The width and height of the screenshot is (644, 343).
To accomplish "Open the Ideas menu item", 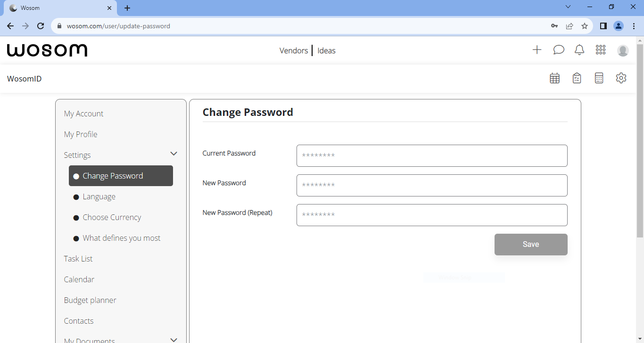I will pyautogui.click(x=326, y=50).
